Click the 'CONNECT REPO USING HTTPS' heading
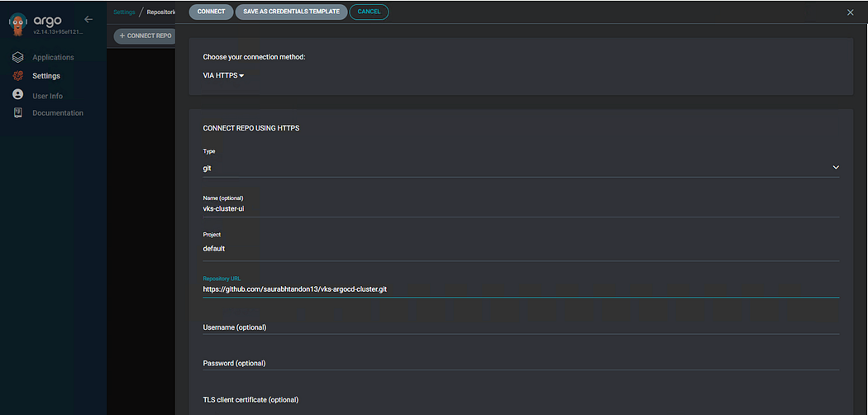Image resolution: width=868 pixels, height=415 pixels. tap(250, 128)
